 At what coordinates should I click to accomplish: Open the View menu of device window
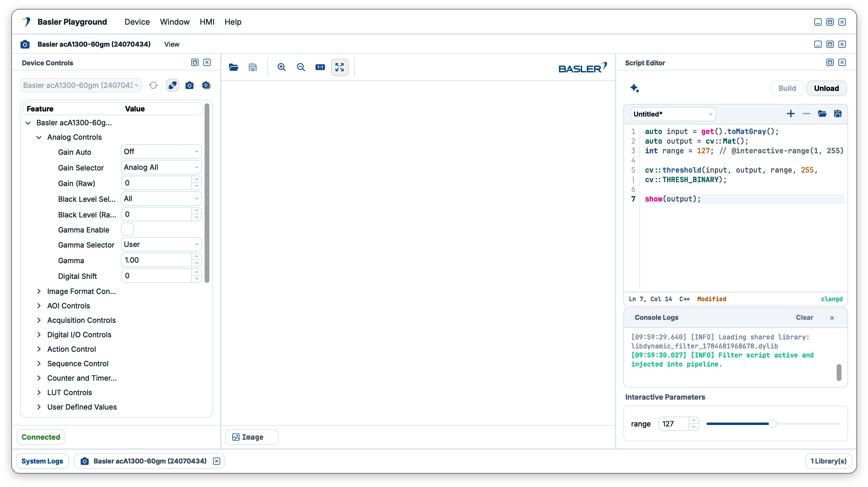coord(171,45)
